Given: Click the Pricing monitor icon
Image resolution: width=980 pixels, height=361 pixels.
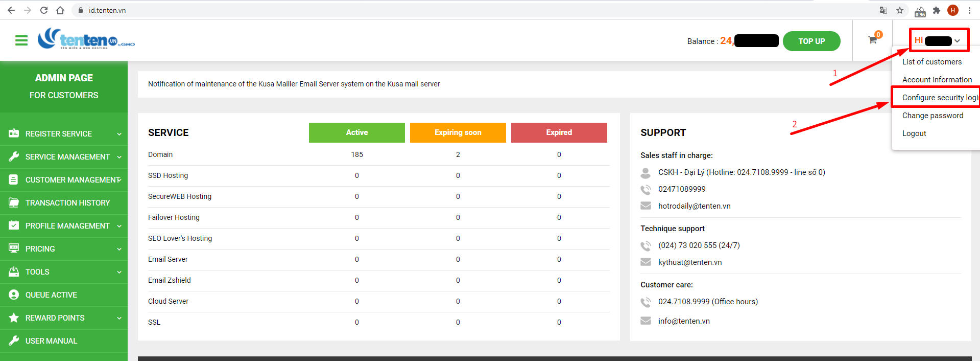Looking at the screenshot, I should click(14, 249).
